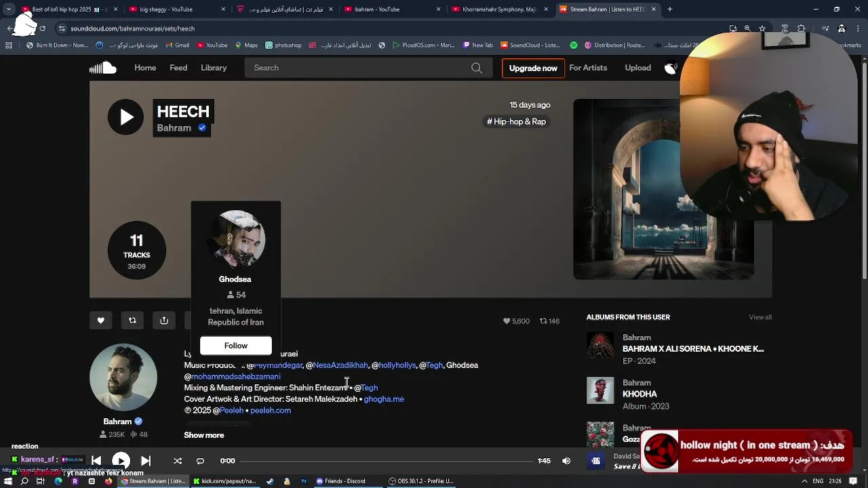Open KHOONE EP cover thumbnail
This screenshot has height=488, width=868.
pyautogui.click(x=600, y=345)
